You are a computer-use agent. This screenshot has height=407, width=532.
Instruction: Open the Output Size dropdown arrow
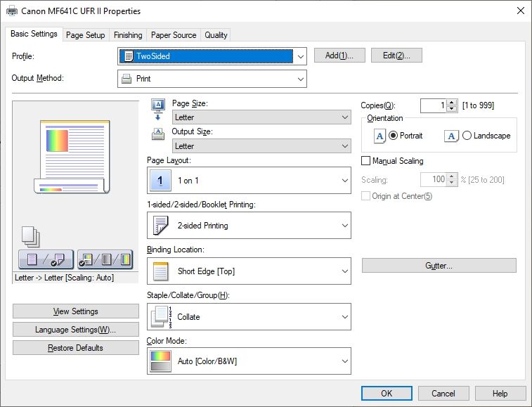click(x=344, y=146)
